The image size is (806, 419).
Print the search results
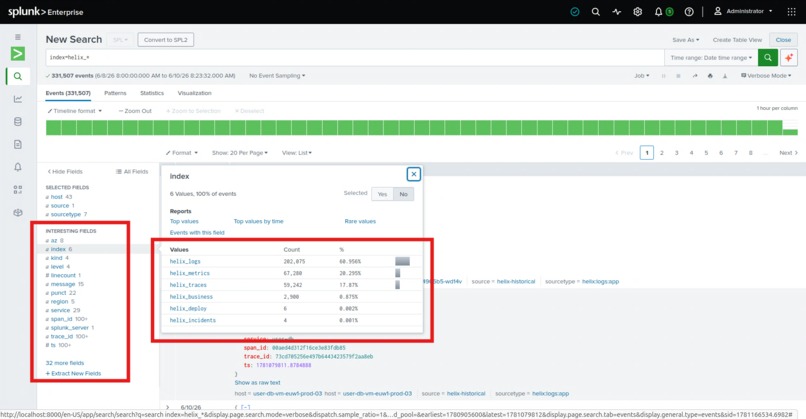[710, 76]
